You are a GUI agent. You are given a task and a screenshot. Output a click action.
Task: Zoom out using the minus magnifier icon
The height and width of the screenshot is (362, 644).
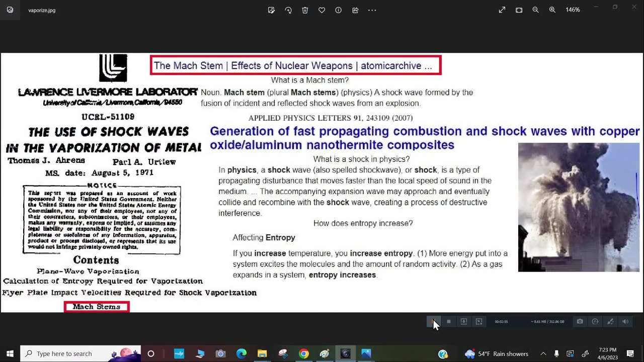(535, 10)
